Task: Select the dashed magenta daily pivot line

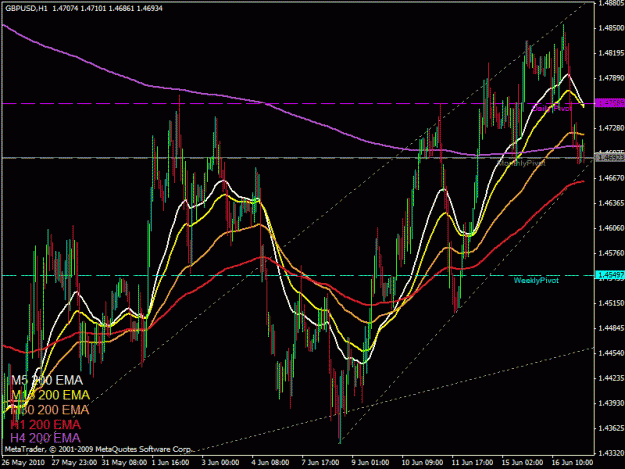Action: tap(298, 103)
